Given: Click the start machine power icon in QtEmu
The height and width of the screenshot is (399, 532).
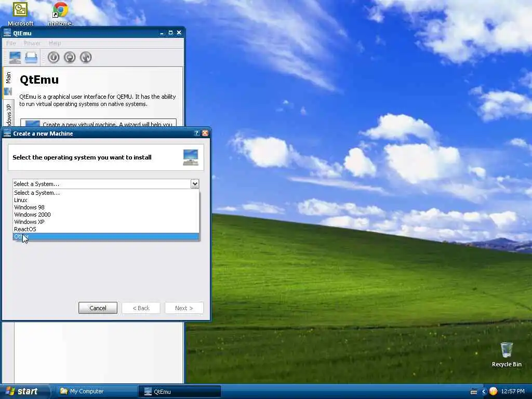Looking at the screenshot, I should click(54, 57).
